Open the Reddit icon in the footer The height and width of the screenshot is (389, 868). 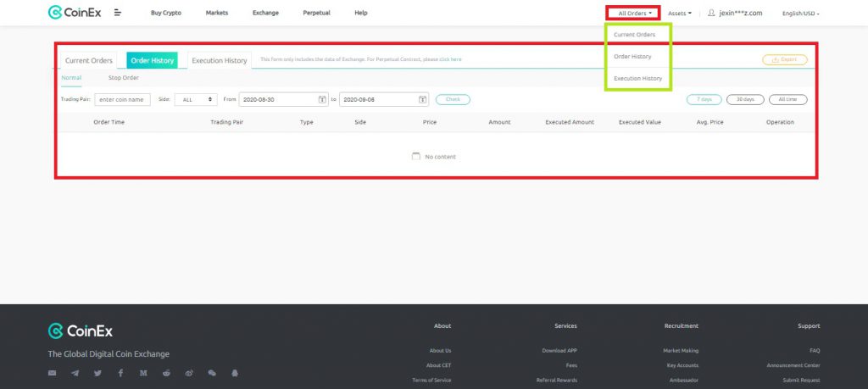click(166, 373)
